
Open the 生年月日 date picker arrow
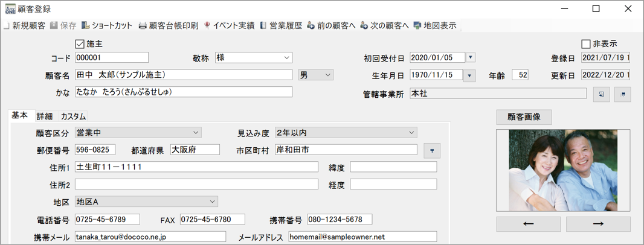click(469, 75)
